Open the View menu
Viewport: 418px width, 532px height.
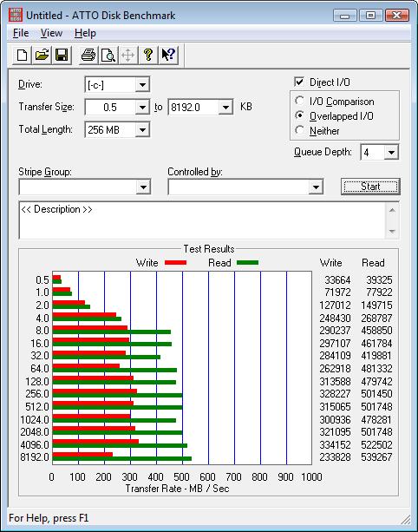51,33
